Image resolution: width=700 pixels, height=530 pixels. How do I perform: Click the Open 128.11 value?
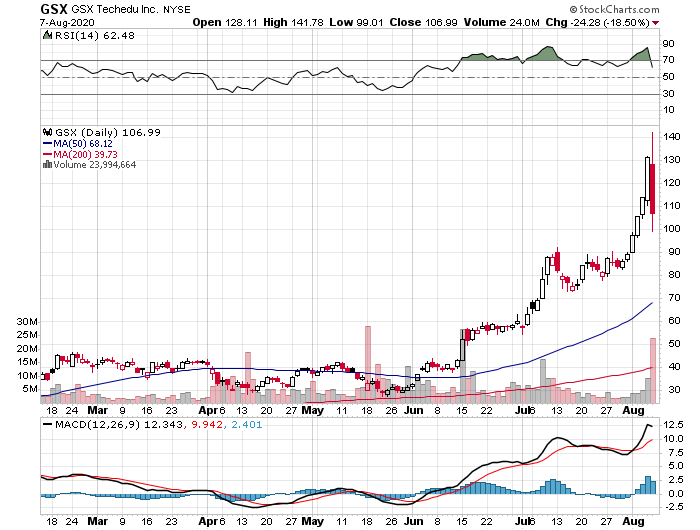[225, 22]
